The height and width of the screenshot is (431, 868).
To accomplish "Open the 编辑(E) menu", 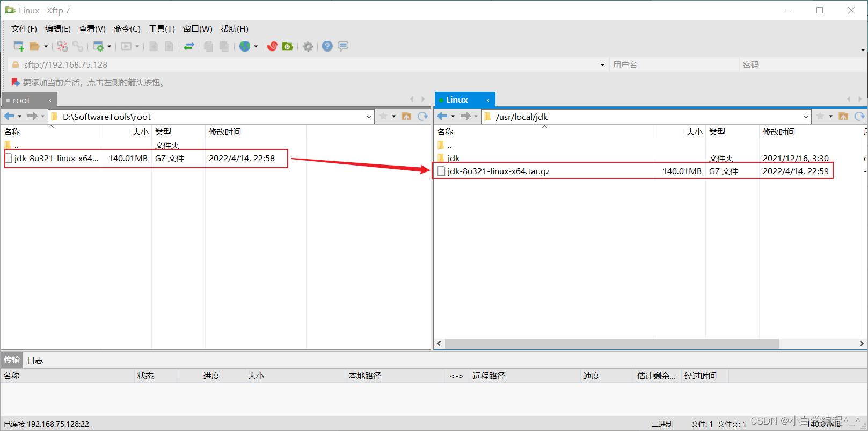I will pos(58,29).
